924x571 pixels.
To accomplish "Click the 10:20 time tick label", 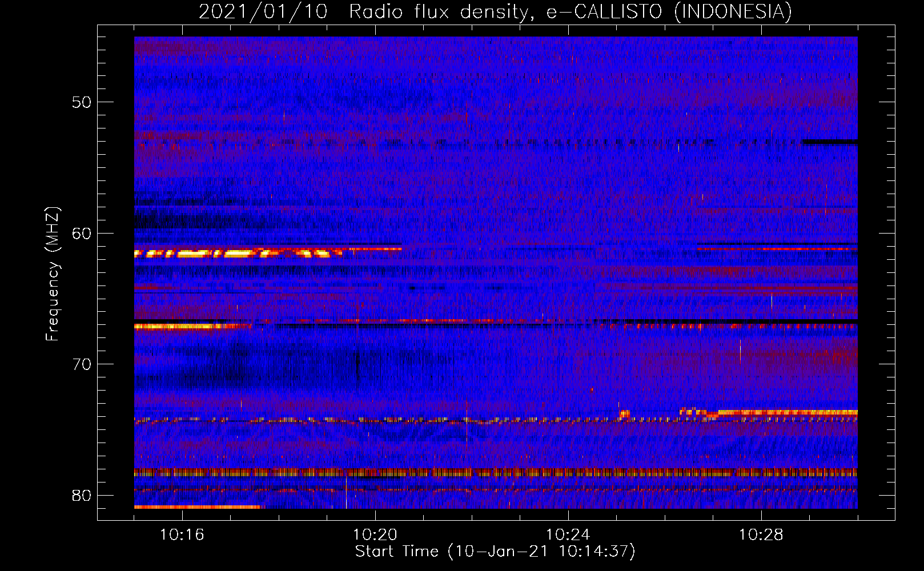I will tap(375, 535).
